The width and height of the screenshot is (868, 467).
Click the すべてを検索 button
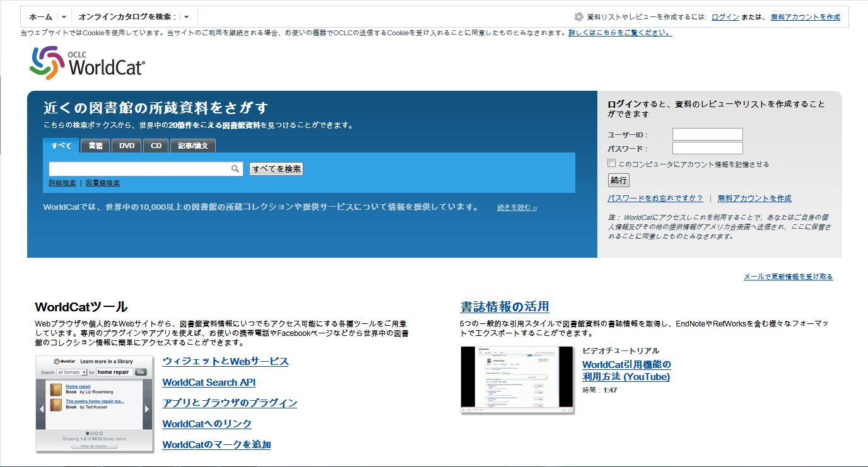pos(276,169)
